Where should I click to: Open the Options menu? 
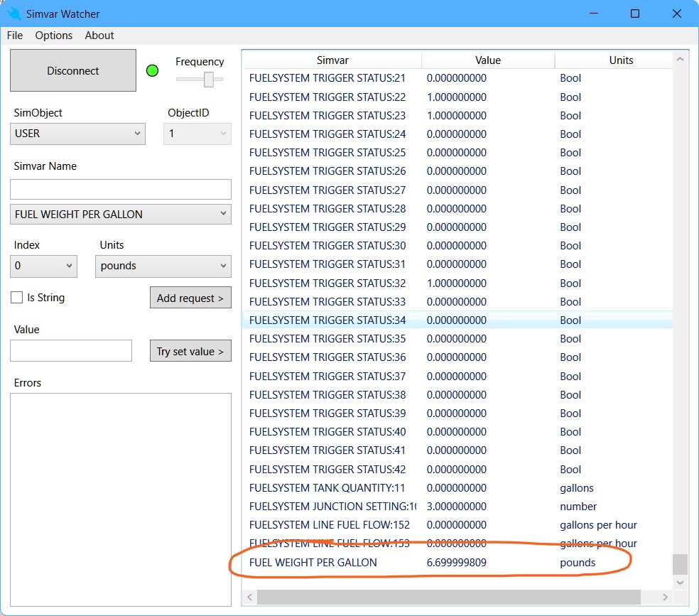coord(53,36)
